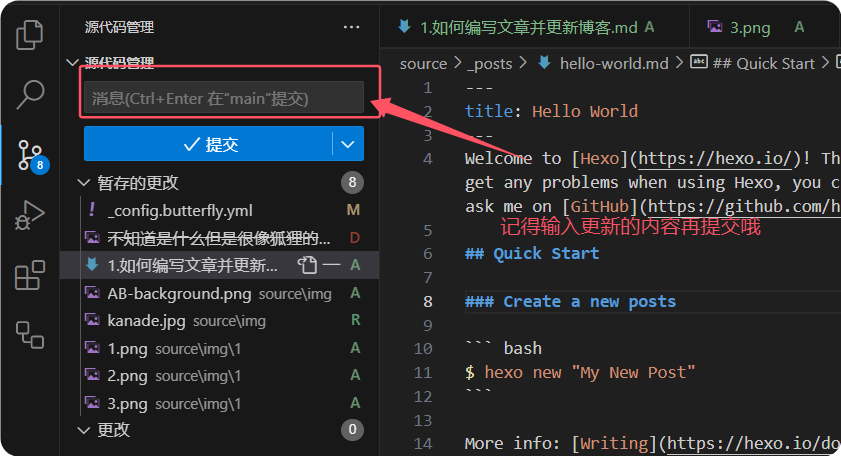Open the https://hexo.io/ link in editor
841x456 pixels.
[x=714, y=159]
